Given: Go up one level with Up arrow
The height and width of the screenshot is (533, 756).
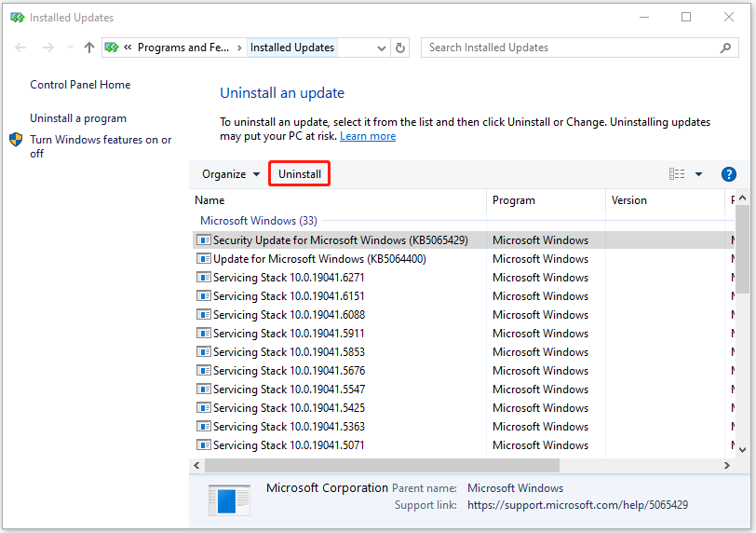Looking at the screenshot, I should coord(89,48).
